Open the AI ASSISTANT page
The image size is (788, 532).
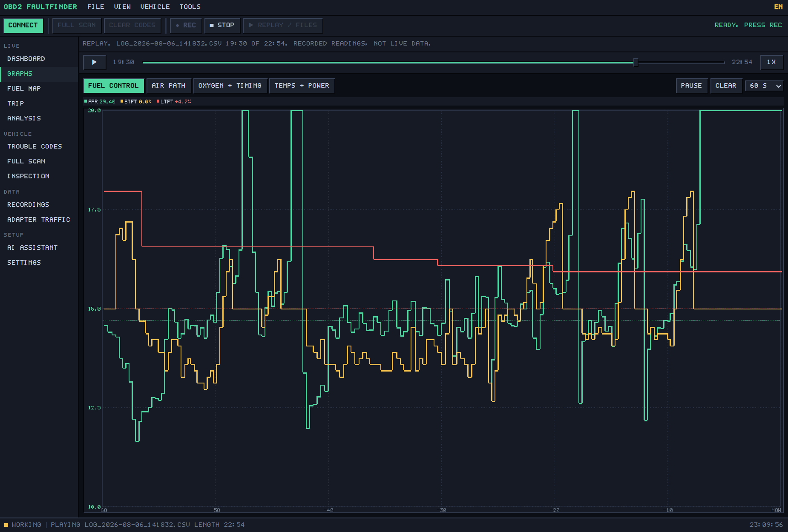pyautogui.click(x=39, y=248)
